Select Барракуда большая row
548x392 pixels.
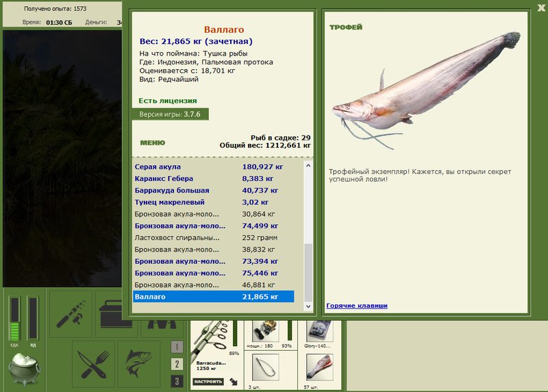click(x=214, y=191)
